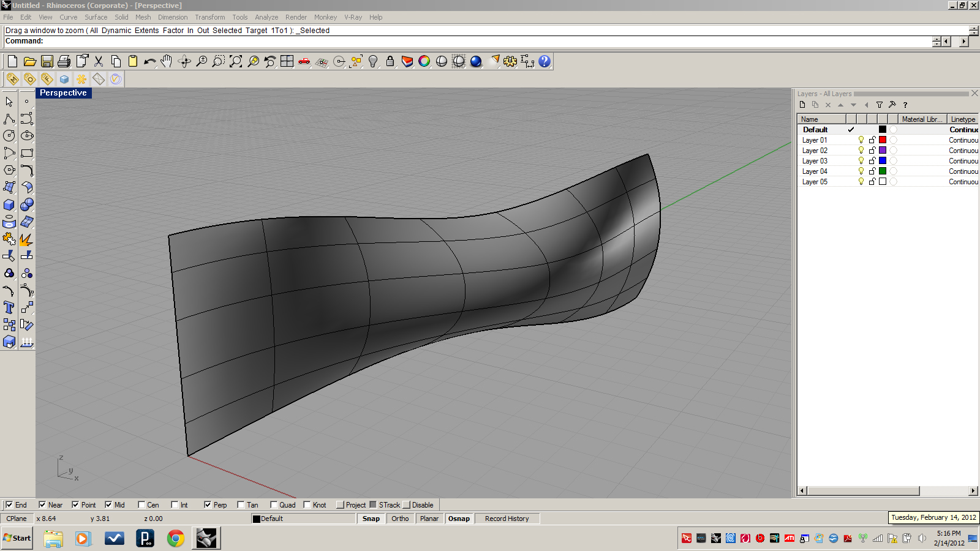Toggle the Ortho button in the status bar
The height and width of the screenshot is (551, 980).
pos(399,519)
